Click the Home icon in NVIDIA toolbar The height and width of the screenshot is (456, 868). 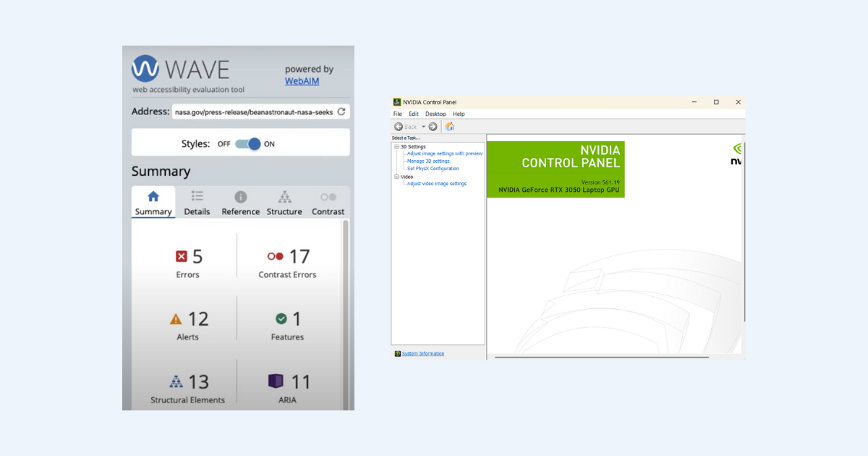450,127
